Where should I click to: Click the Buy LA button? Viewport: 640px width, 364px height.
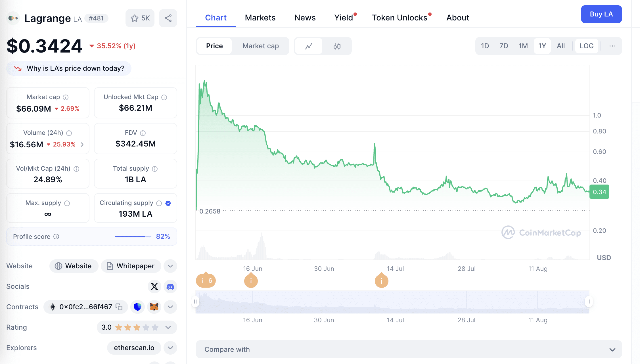coord(601,14)
